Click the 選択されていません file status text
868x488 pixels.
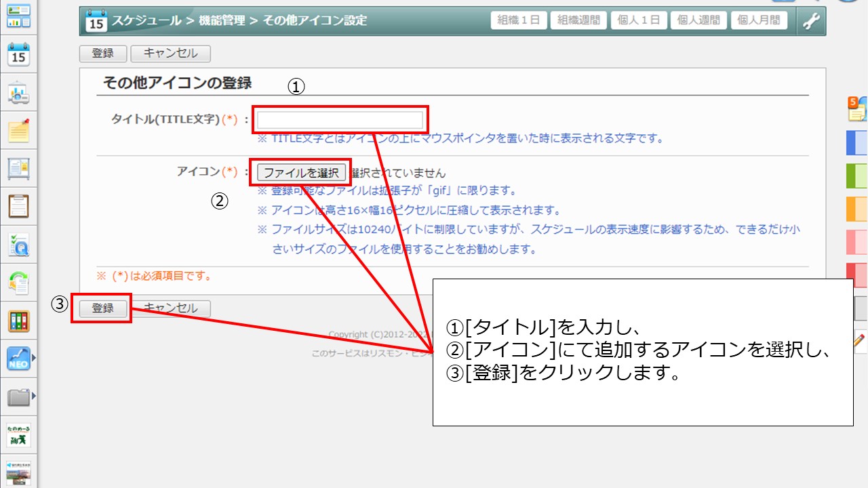(x=398, y=172)
